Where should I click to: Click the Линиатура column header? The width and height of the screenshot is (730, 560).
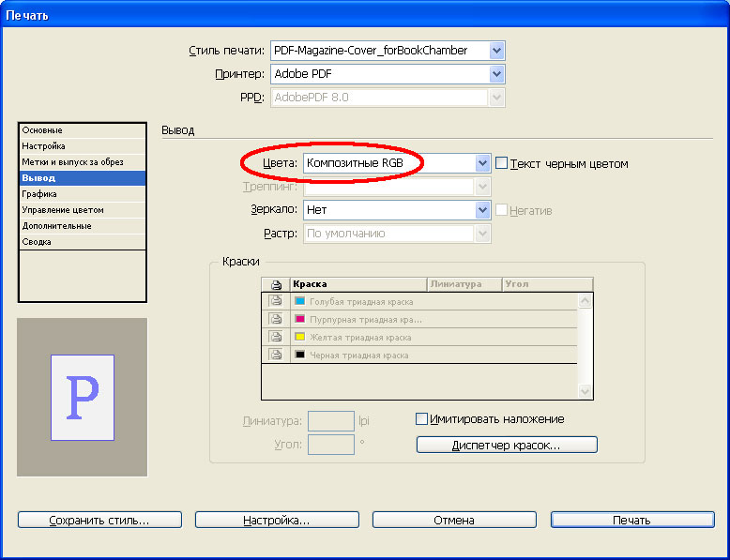464,284
